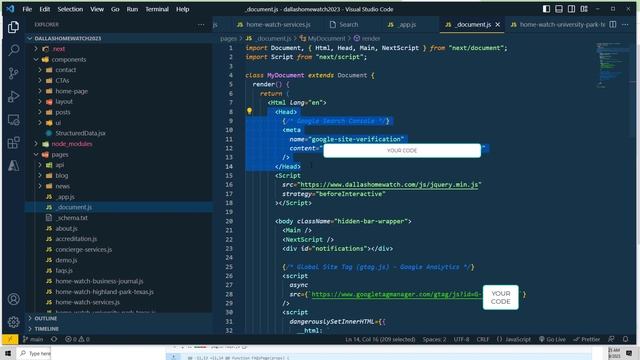Click the lightbulb code action icon

(x=249, y=111)
